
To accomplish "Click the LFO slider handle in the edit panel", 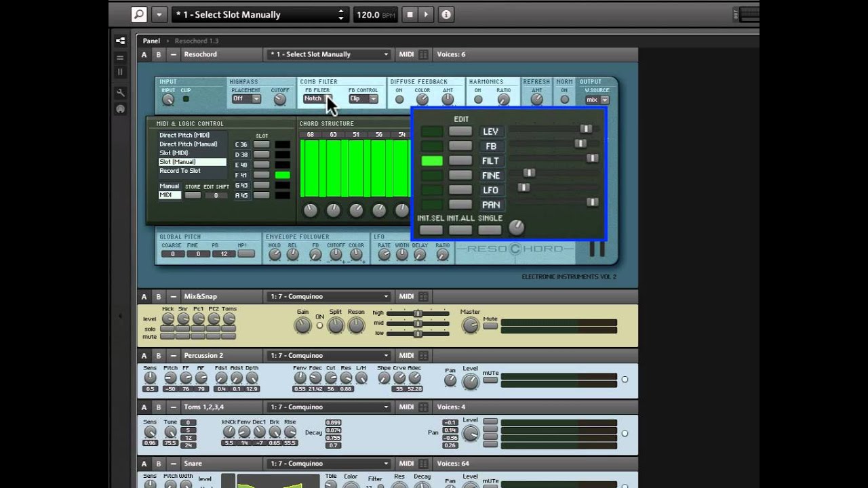I will (x=524, y=187).
